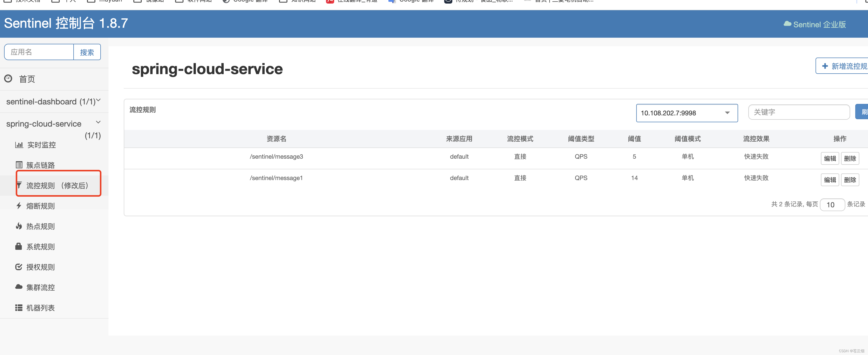
Task: Open 机器列表 menu item
Action: 40,308
